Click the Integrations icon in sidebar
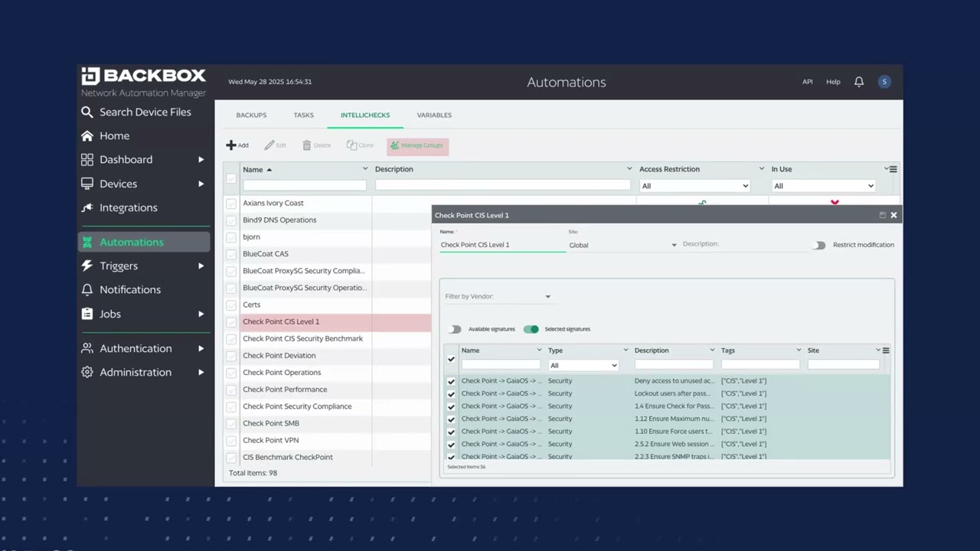This screenshot has width=980, height=551. [87, 207]
